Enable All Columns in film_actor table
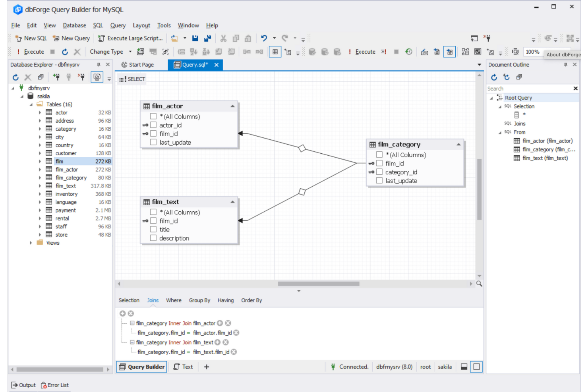588x392 pixels. point(153,116)
